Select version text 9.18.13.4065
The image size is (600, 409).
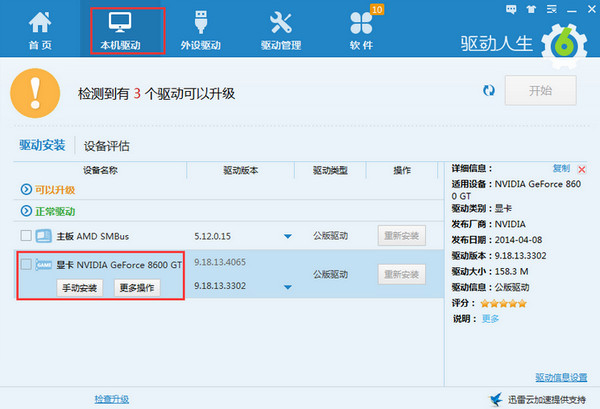pos(220,262)
